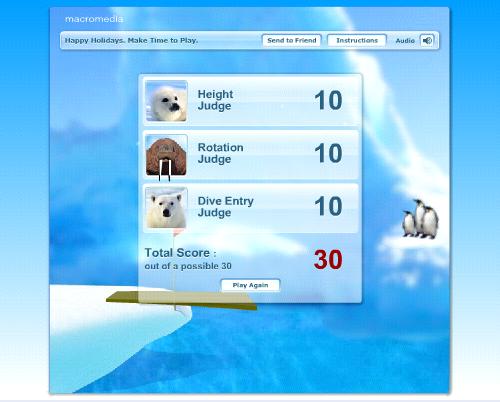
Task: Click the macromedia logo
Action: click(94, 19)
